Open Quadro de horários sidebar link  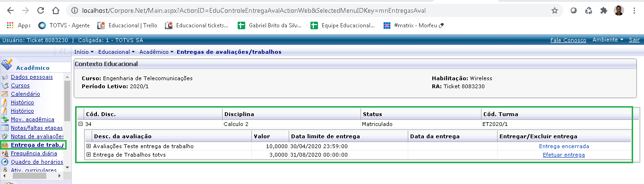(37, 162)
